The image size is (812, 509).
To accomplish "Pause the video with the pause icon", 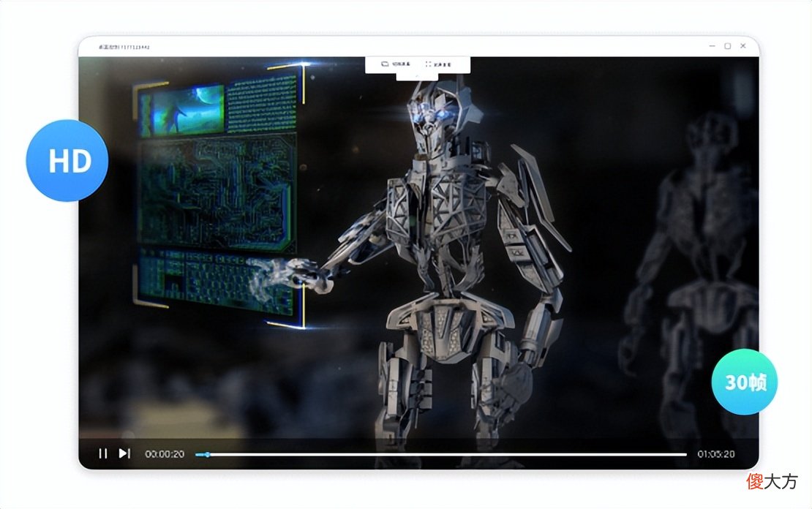I will click(103, 453).
